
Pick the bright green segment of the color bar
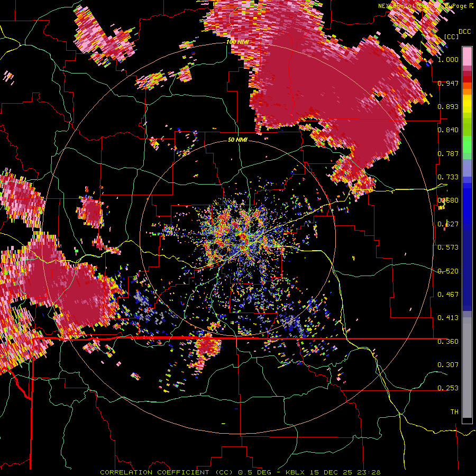point(467,144)
